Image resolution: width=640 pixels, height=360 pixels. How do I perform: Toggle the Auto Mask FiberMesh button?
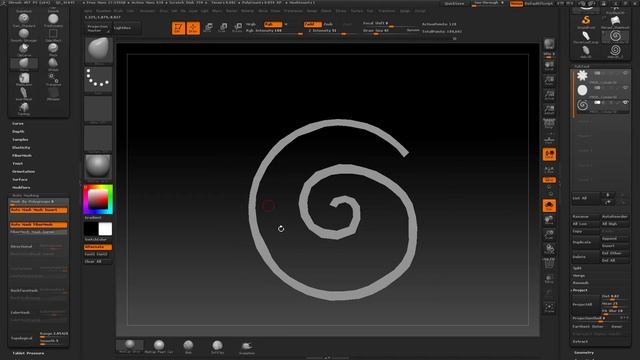(x=38, y=225)
